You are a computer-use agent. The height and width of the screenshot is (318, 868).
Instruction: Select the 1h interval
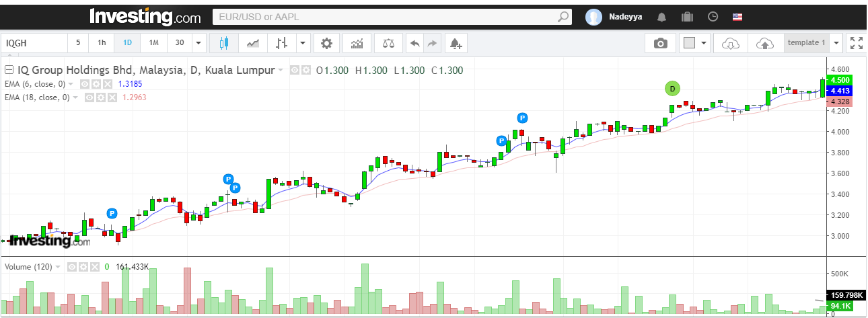point(102,43)
